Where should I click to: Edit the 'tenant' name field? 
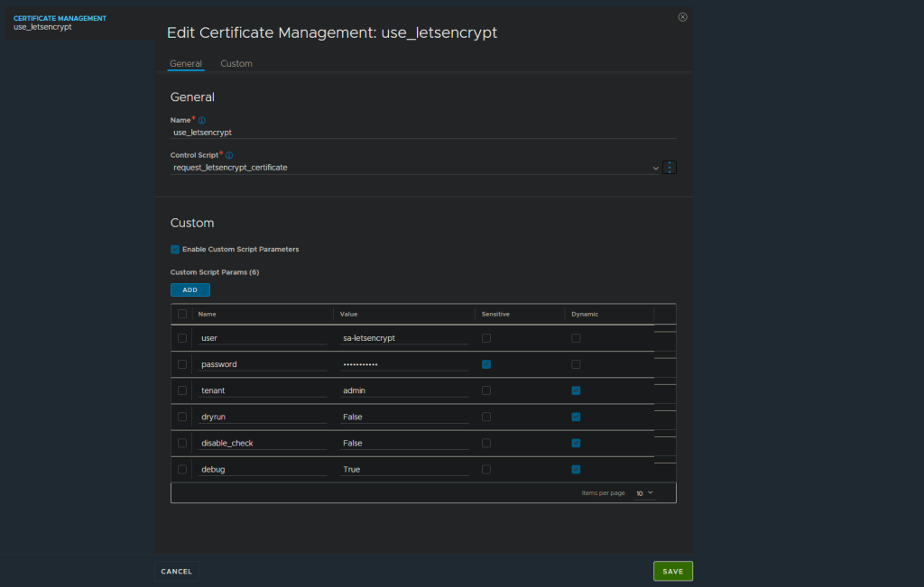[x=263, y=390]
